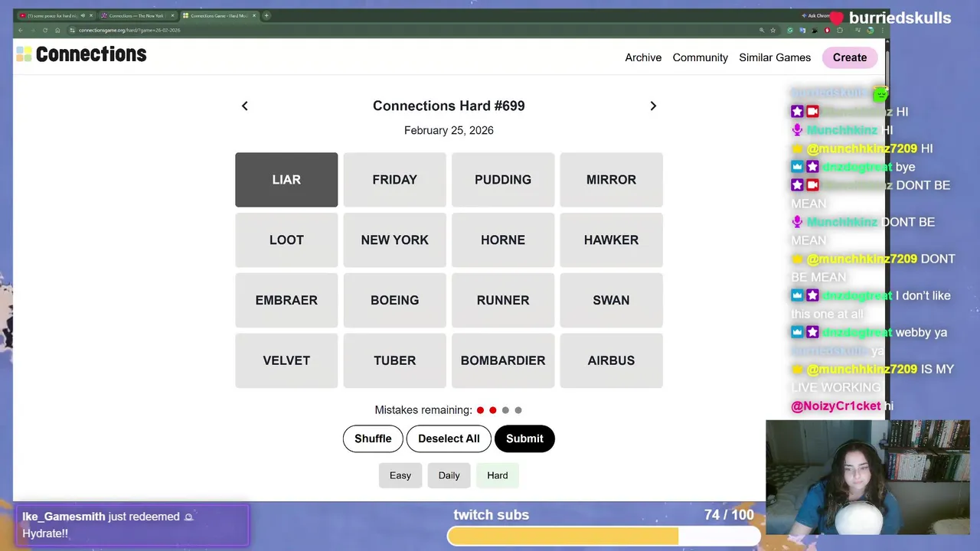
Task: Open the Google Translate extension icon
Action: [802, 31]
